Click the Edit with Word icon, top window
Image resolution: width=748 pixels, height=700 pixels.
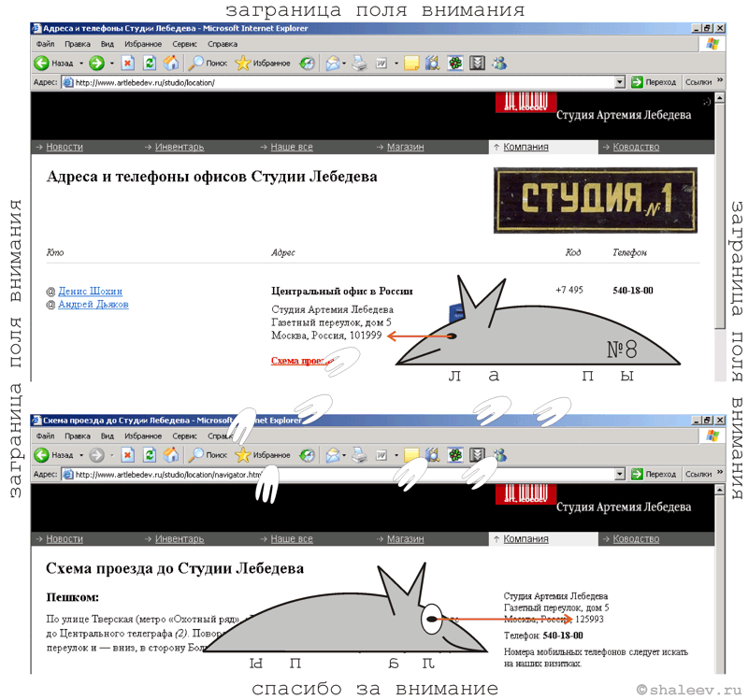[x=381, y=63]
